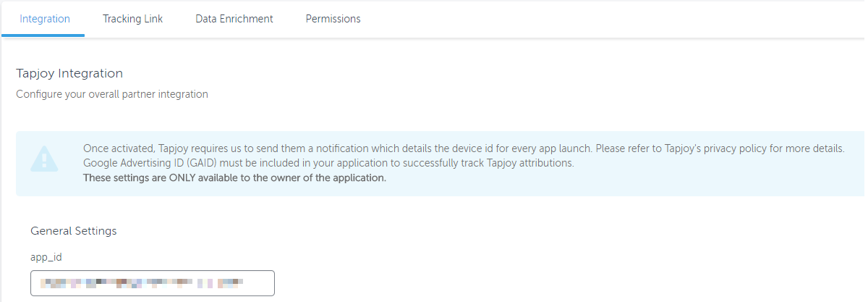
Task: Click the 'Configure your overall partner integration' subtitle
Action: tap(112, 94)
